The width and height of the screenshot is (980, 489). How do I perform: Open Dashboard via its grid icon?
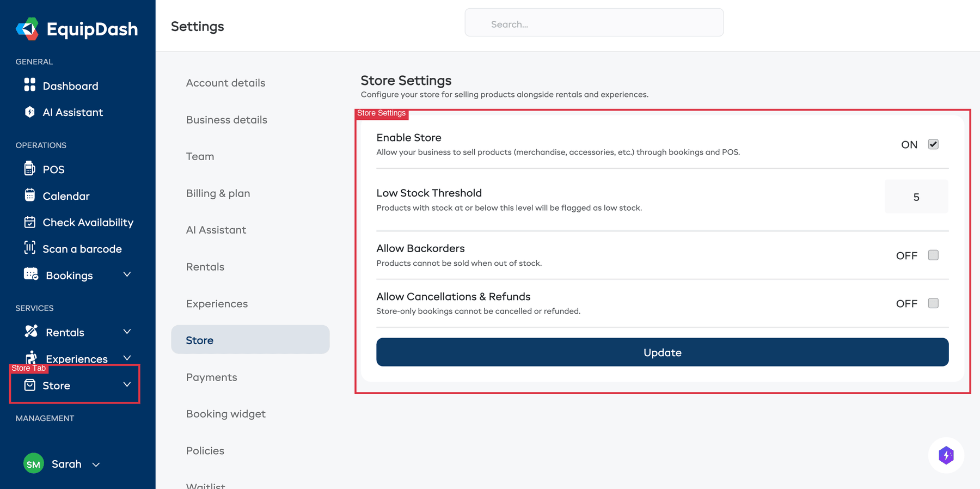click(x=30, y=85)
